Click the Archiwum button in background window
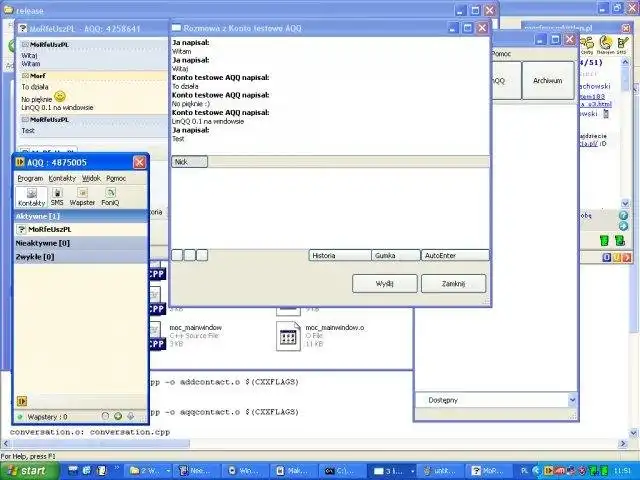Viewport: 640px width, 480px height. point(548,80)
